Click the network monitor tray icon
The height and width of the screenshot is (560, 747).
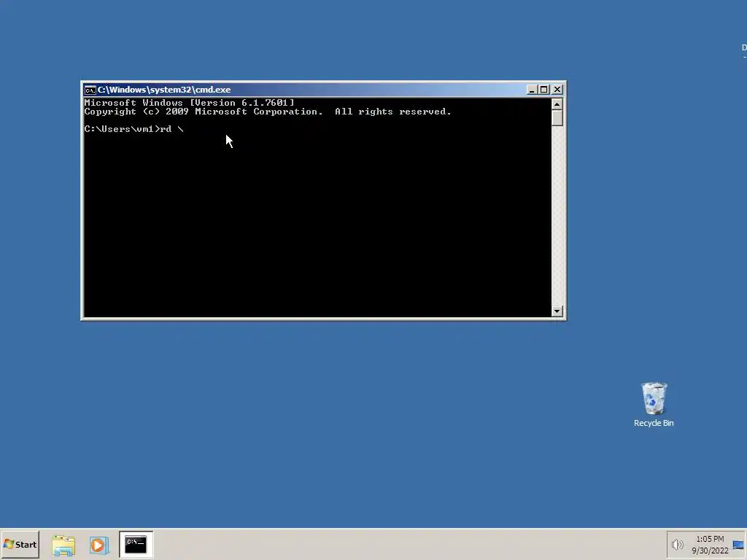pos(739,545)
